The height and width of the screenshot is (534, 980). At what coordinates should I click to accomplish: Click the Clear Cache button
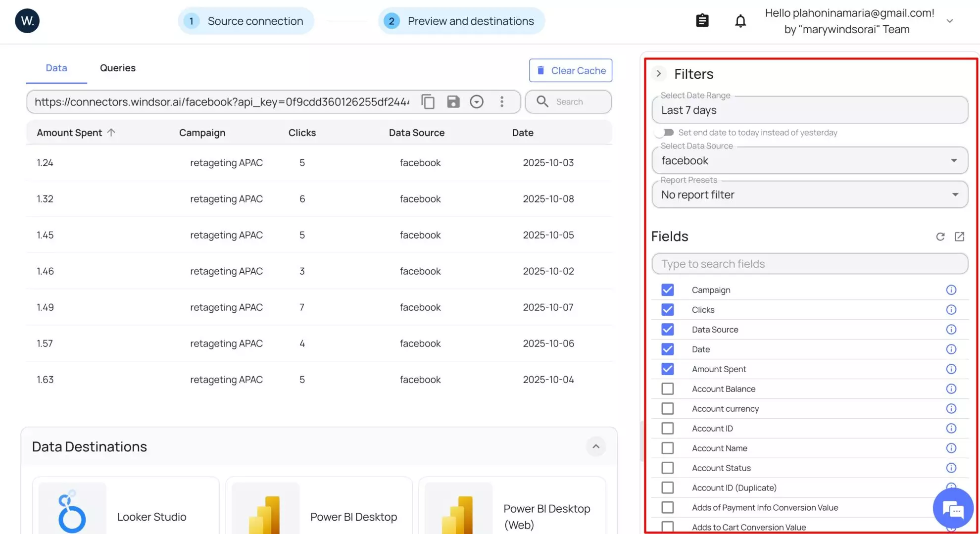[x=570, y=71]
